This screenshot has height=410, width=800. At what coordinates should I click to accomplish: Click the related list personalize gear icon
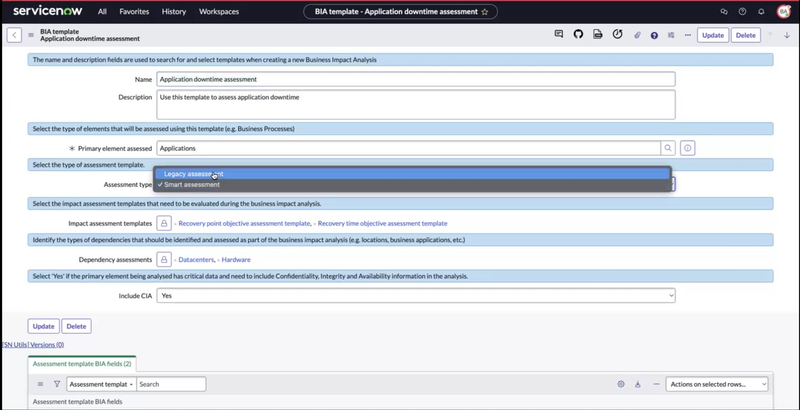pyautogui.click(x=621, y=384)
